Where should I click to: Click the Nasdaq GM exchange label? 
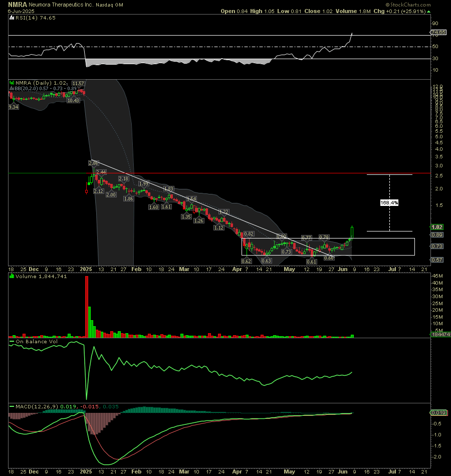click(109, 5)
